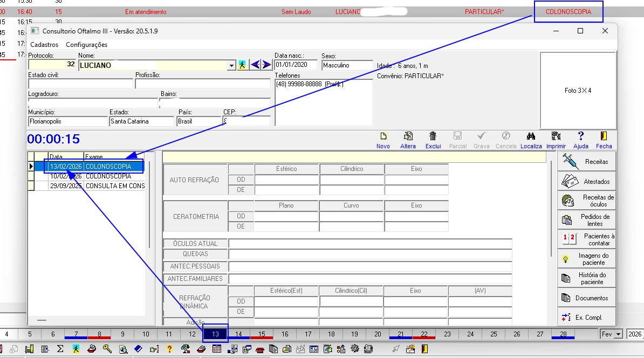Click the Fecha close door icon
This screenshot has height=358, width=644.
tap(604, 136)
